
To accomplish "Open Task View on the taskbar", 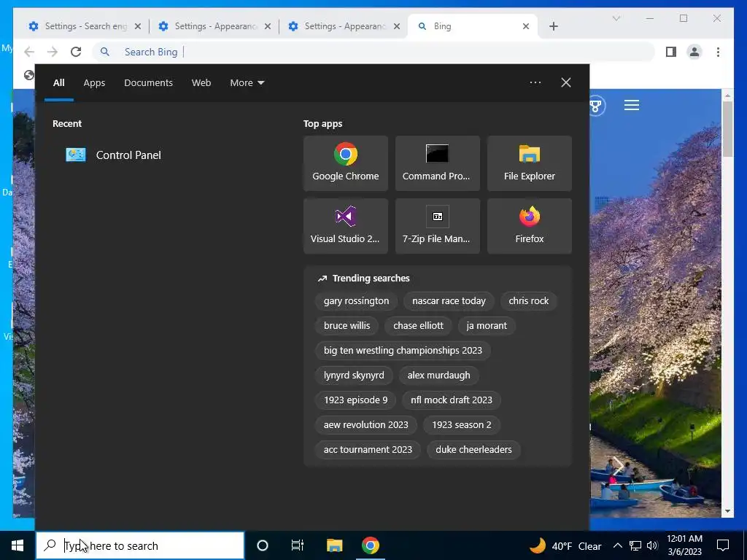I will point(298,545).
